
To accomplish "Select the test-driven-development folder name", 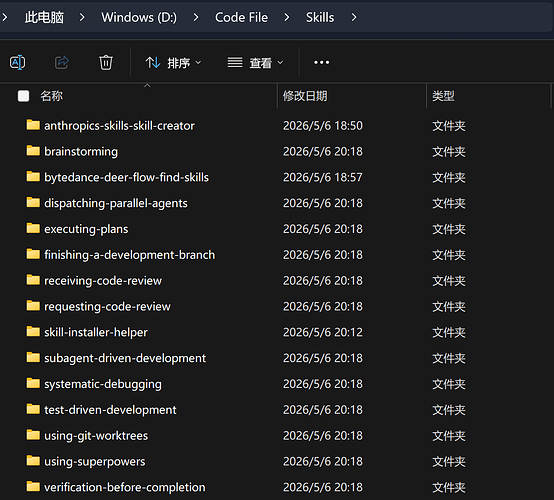I will click(x=110, y=410).
